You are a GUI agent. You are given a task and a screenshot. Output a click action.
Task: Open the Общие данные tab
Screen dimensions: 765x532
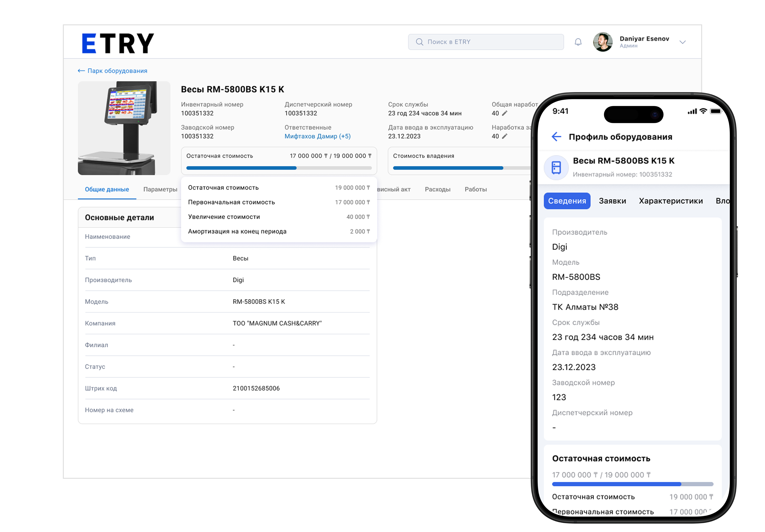pos(107,189)
